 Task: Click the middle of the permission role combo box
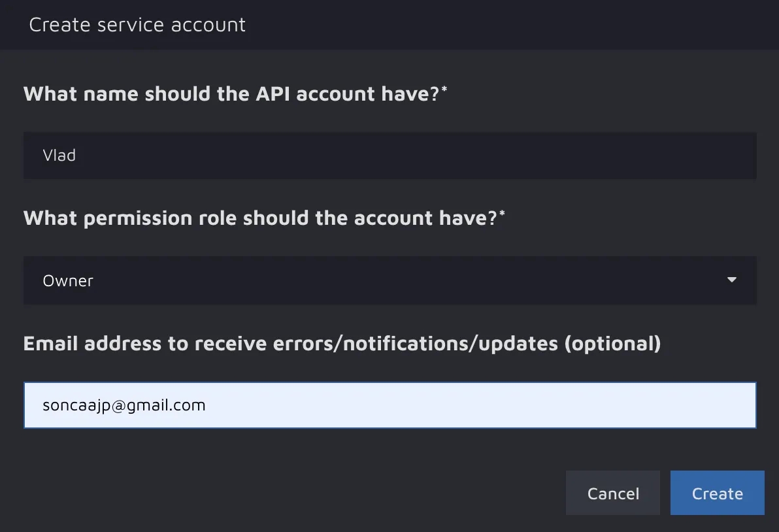pos(389,280)
